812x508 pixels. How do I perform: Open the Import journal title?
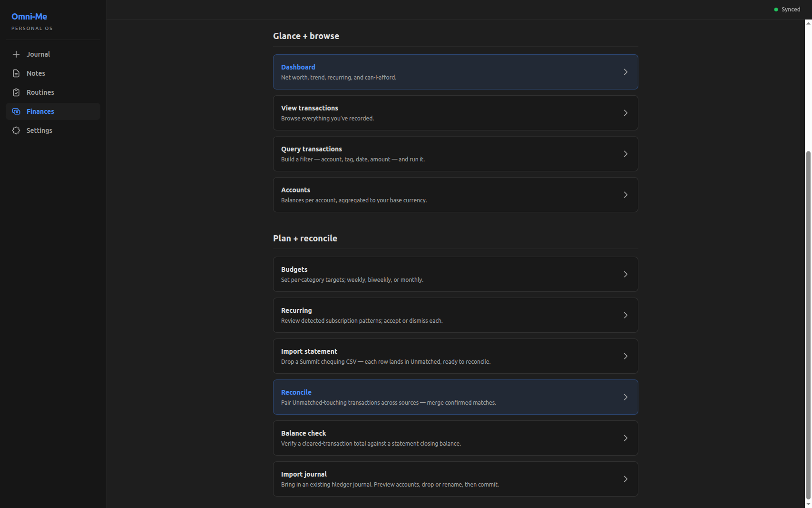pos(304,474)
